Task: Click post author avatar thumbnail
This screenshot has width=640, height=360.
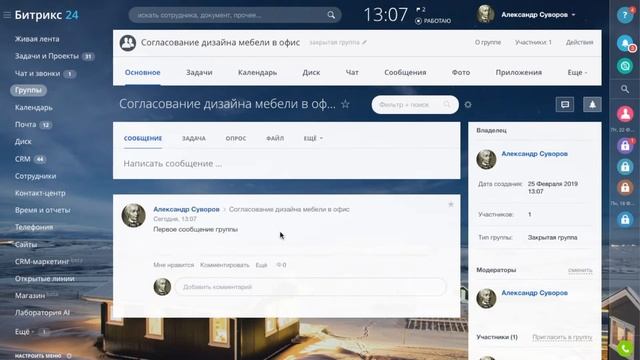Action: [x=133, y=215]
